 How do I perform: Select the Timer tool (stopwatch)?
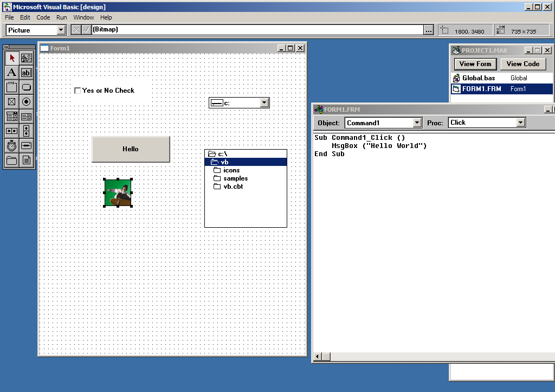point(12,145)
